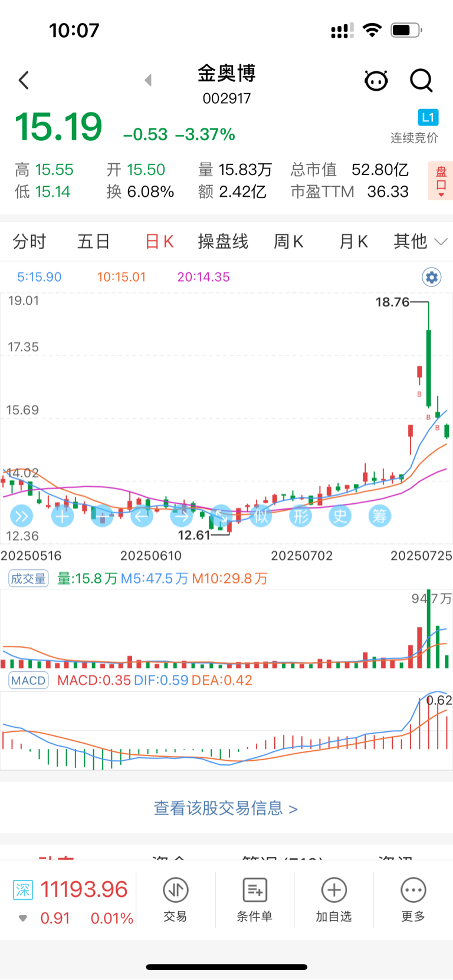Select the 周K tab

pos(288,242)
